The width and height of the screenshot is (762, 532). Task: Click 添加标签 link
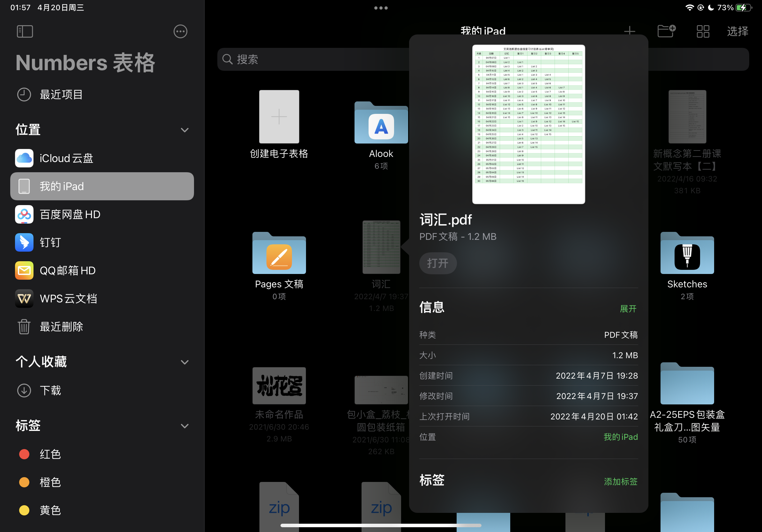[620, 481]
